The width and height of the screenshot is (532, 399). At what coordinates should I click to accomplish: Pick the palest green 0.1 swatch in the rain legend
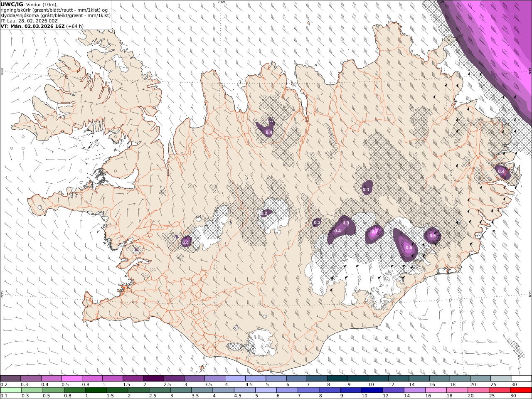pyautogui.click(x=11, y=390)
